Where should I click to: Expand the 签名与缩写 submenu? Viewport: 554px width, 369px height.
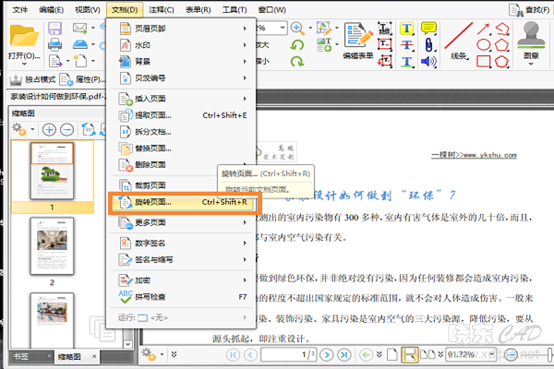pos(182,260)
